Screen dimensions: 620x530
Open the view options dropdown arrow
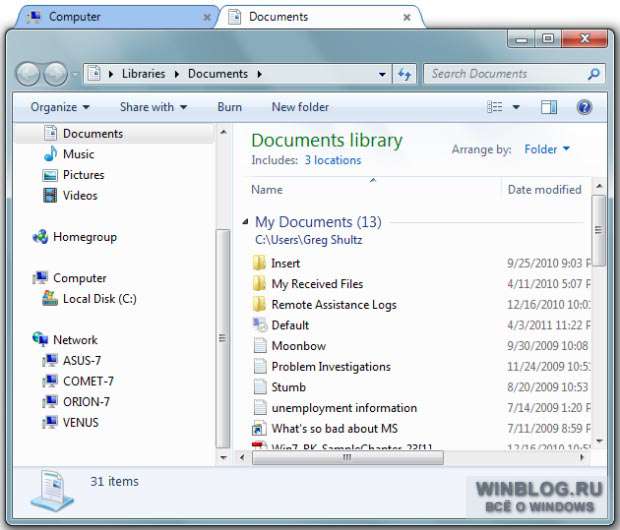tap(516, 107)
